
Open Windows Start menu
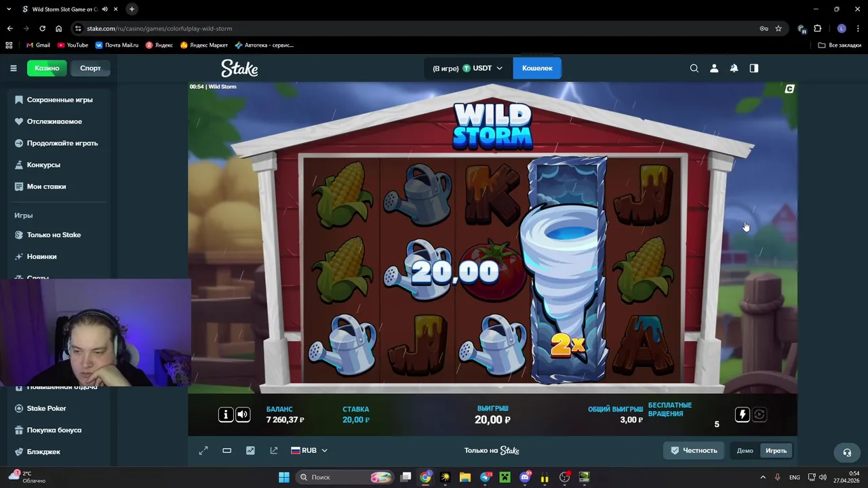click(284, 477)
